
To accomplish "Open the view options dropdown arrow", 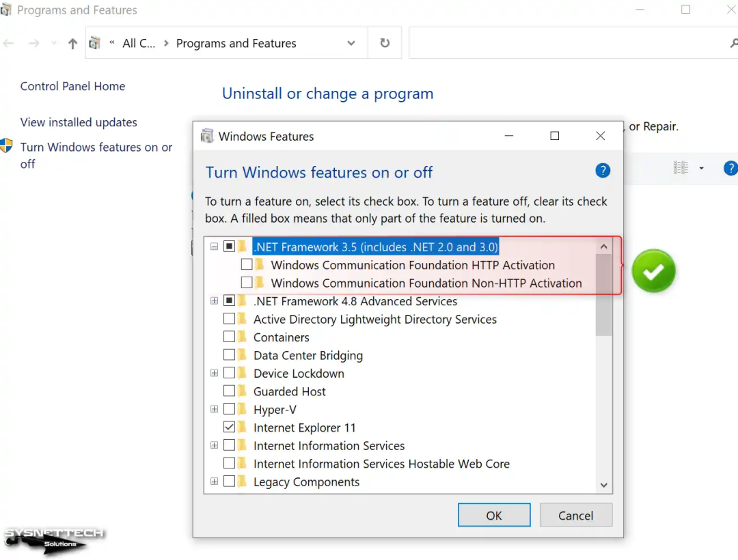I will point(701,168).
